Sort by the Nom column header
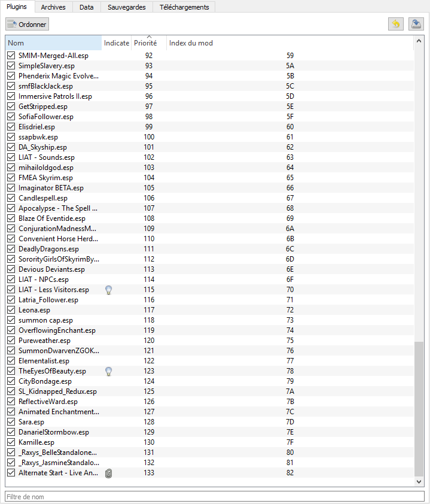Image resolution: width=430 pixels, height=504 pixels. [x=54, y=43]
